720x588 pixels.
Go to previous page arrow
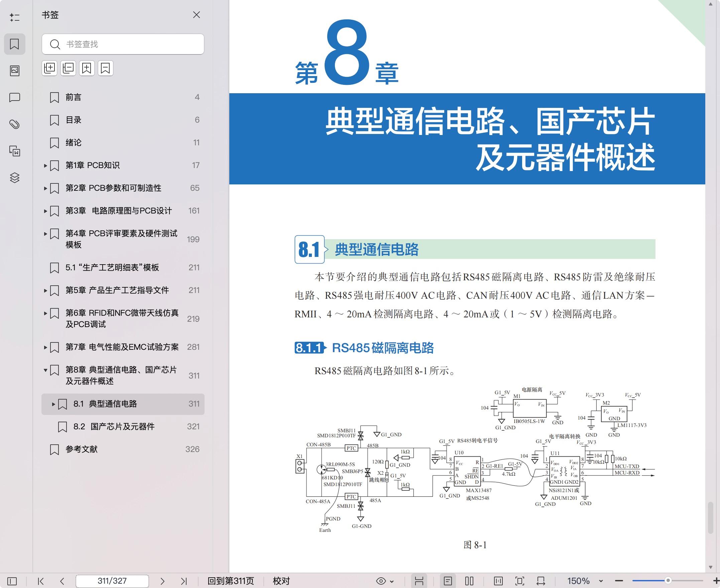(62, 581)
